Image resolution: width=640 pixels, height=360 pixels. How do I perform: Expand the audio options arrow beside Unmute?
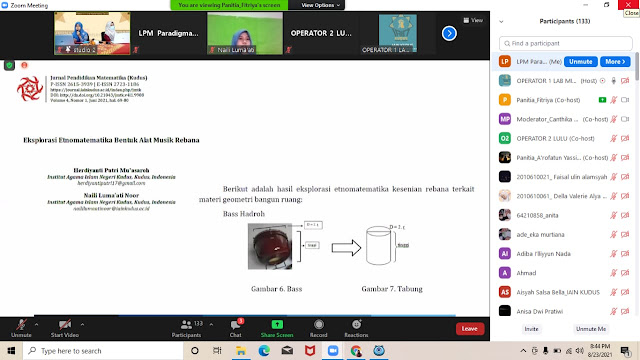37,324
